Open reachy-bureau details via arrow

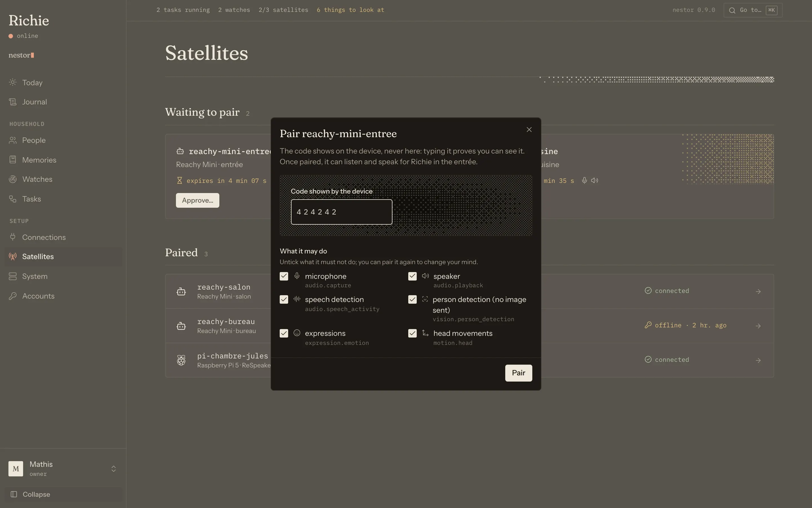click(758, 326)
